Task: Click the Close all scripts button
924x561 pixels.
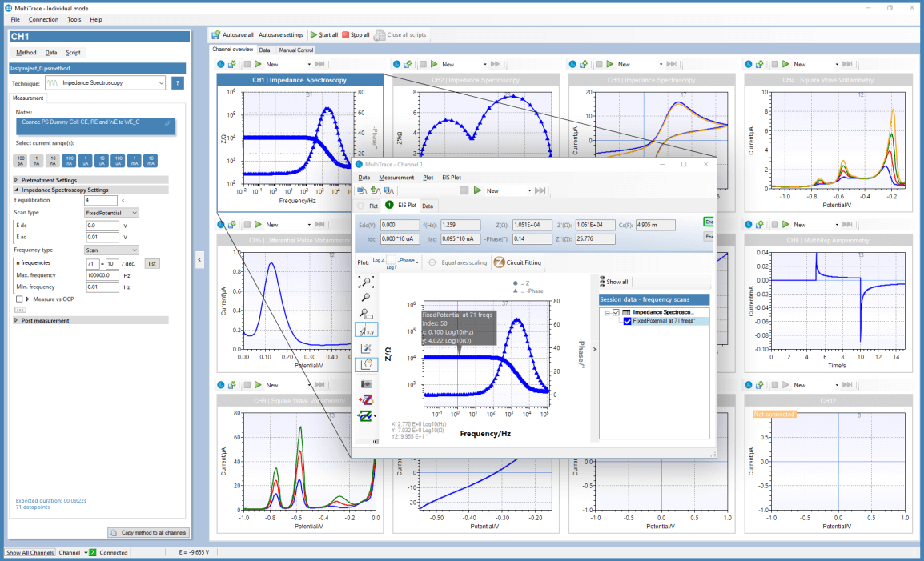Action: click(400, 34)
